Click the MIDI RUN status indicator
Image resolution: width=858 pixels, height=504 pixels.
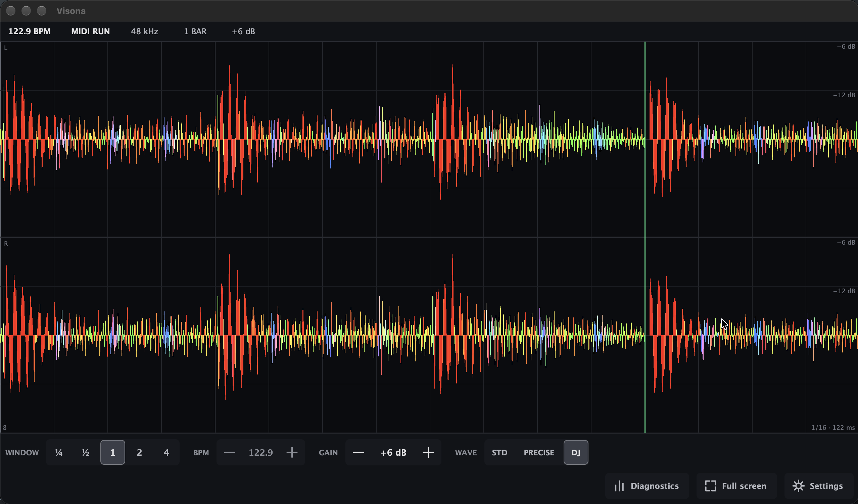(x=91, y=31)
